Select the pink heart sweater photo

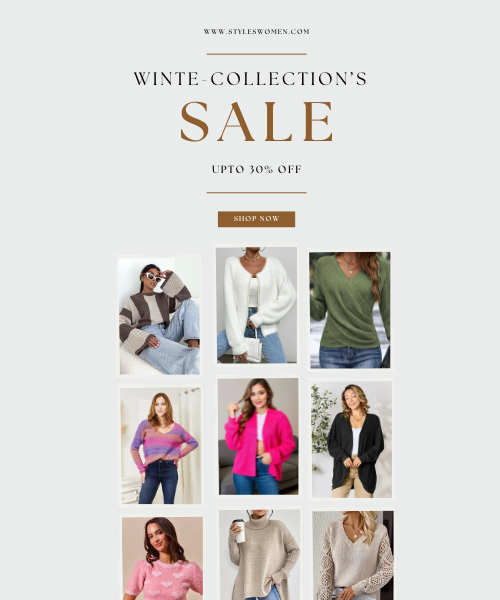pyautogui.click(x=163, y=559)
